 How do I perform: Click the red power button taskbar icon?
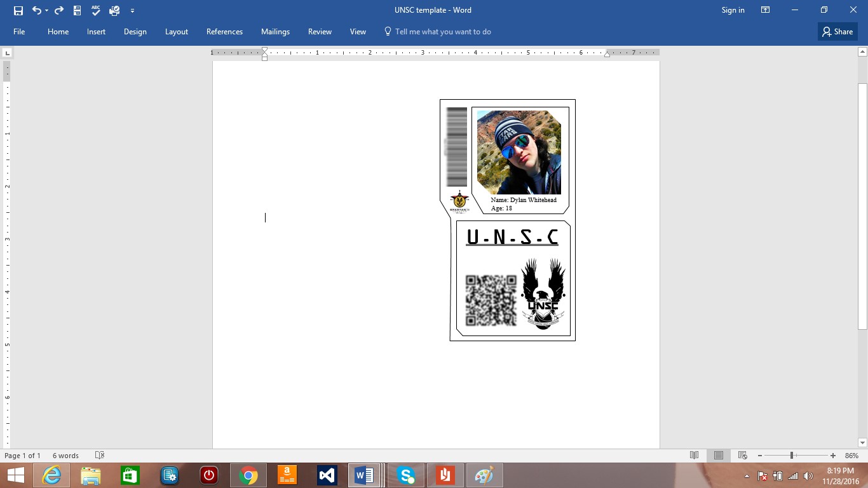pyautogui.click(x=209, y=475)
